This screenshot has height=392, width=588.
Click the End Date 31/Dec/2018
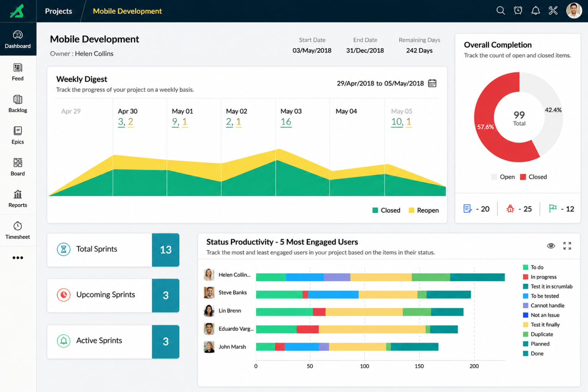pyautogui.click(x=365, y=50)
